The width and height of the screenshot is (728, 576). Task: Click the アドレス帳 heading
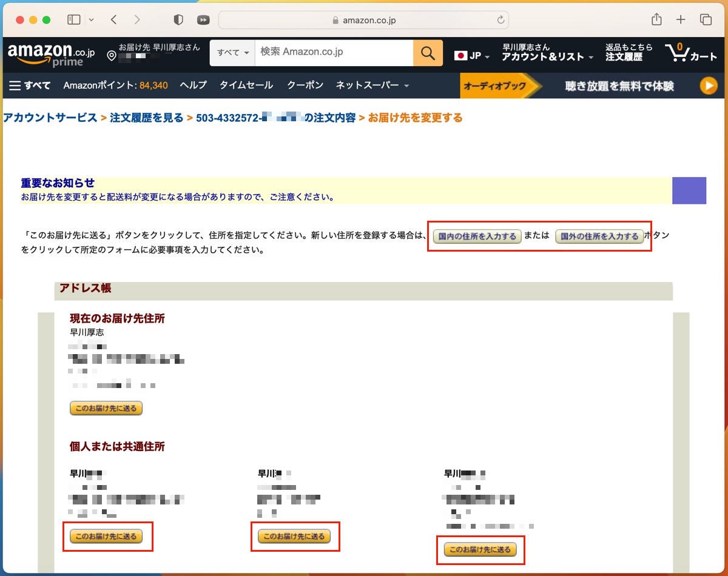[85, 288]
